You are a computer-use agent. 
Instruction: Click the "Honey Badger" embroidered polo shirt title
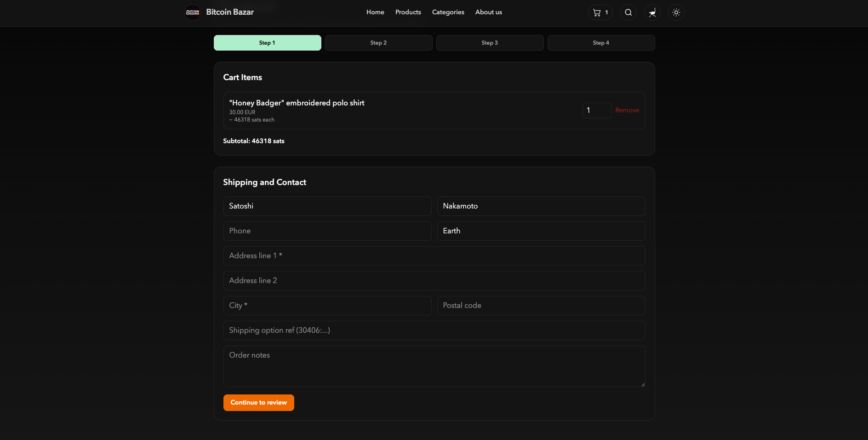pyautogui.click(x=297, y=103)
